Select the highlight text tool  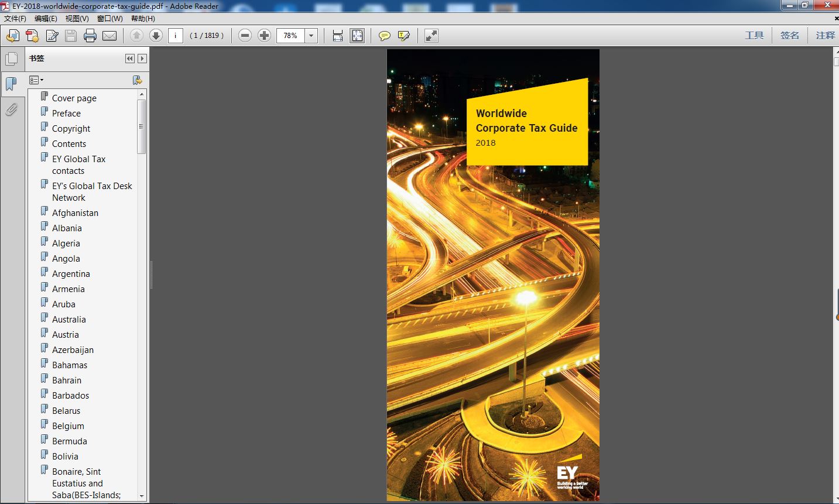(x=403, y=36)
